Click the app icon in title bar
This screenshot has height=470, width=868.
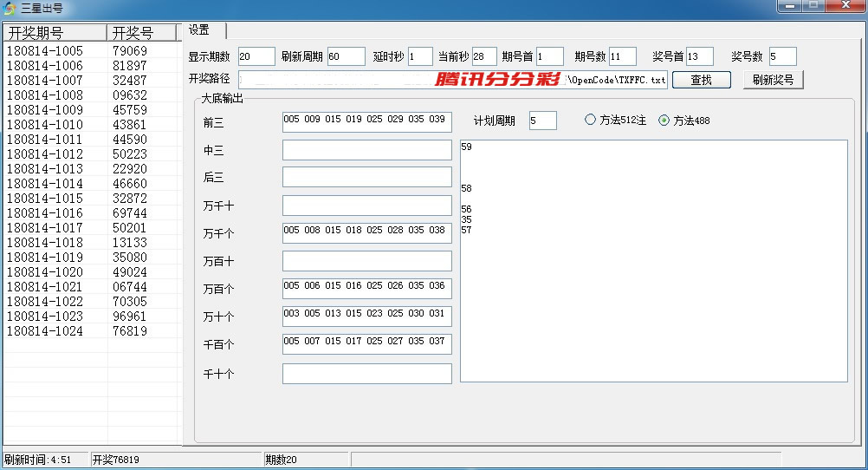(10, 8)
